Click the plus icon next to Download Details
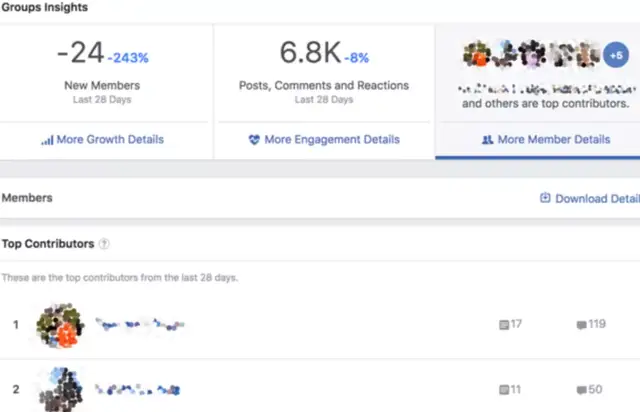Viewport: 640px width, 412px height. pos(545,198)
